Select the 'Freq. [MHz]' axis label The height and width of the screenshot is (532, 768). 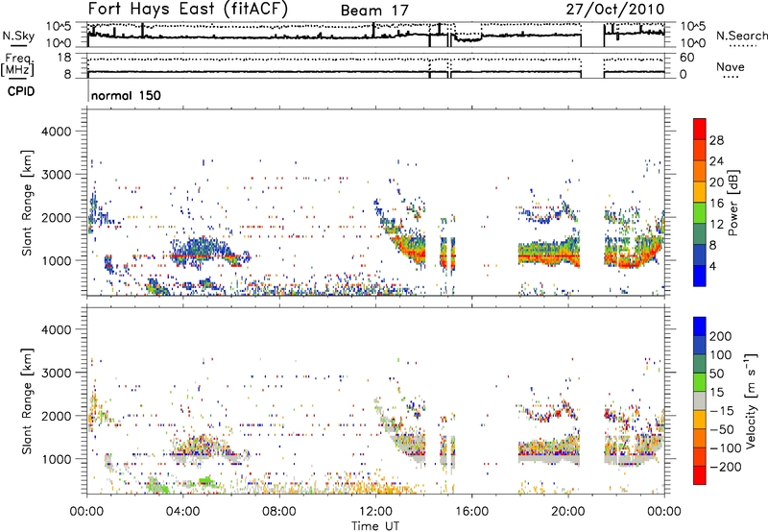click(18, 64)
